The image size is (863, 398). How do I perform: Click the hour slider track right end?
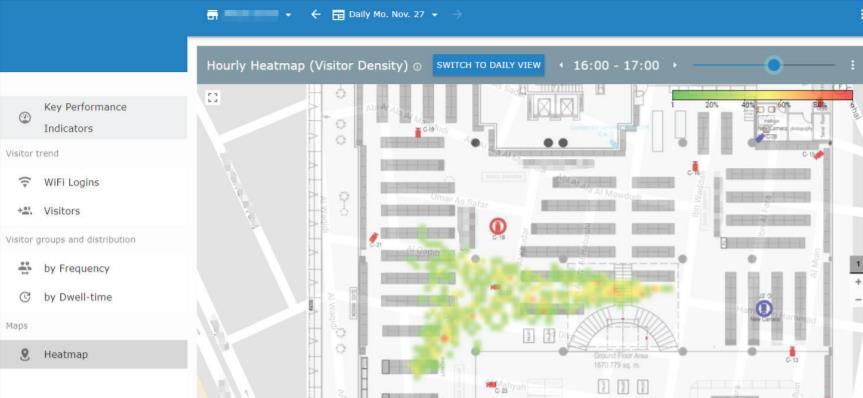tap(833, 65)
